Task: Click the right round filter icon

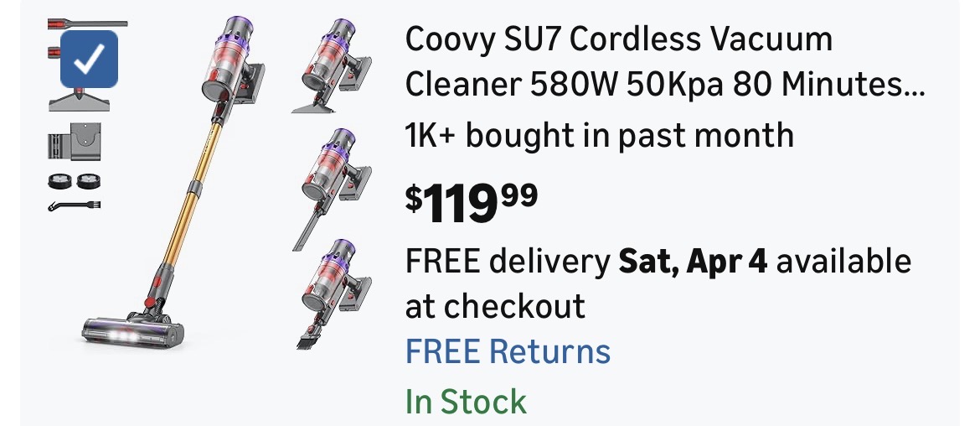Action: pos(88,179)
